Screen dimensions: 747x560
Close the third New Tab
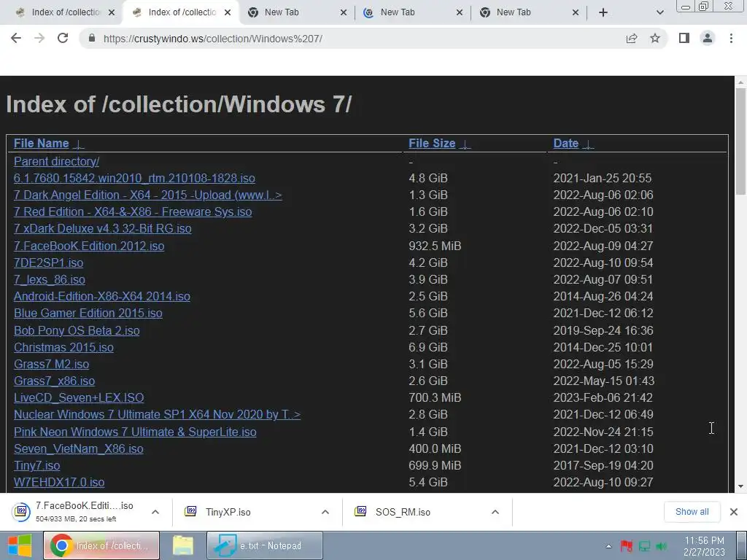click(x=576, y=12)
